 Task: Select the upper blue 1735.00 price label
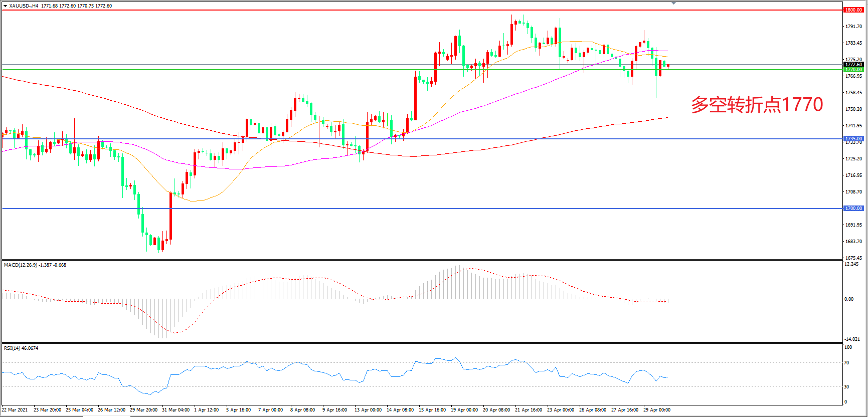[x=853, y=139]
